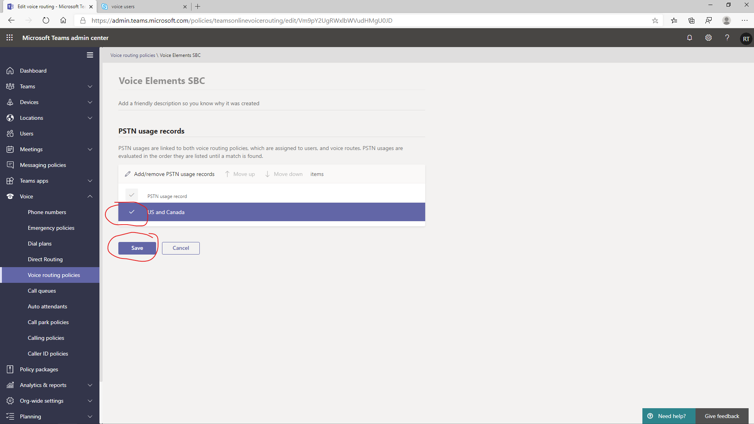Click the Analytics & reports chart icon
This screenshot has width=754, height=424.
[x=10, y=385]
